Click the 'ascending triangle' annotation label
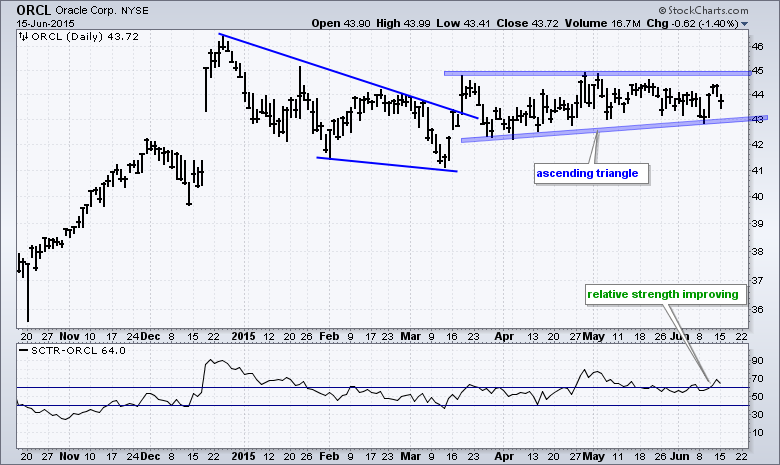Screen dimensions: 780x465 click(x=587, y=174)
